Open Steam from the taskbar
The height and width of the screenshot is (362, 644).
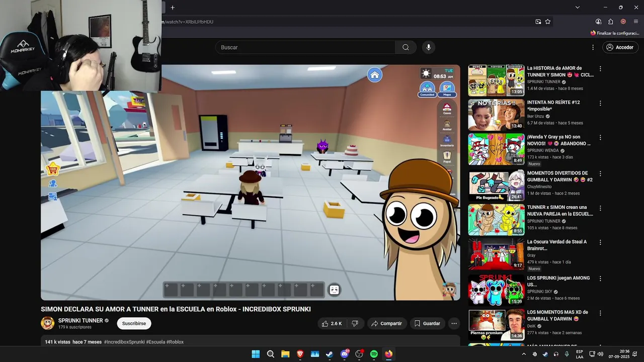click(x=330, y=354)
